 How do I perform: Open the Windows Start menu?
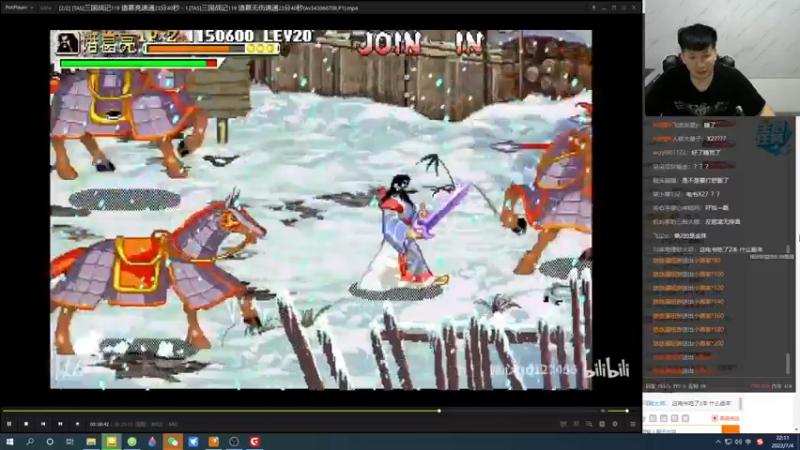click(9, 442)
